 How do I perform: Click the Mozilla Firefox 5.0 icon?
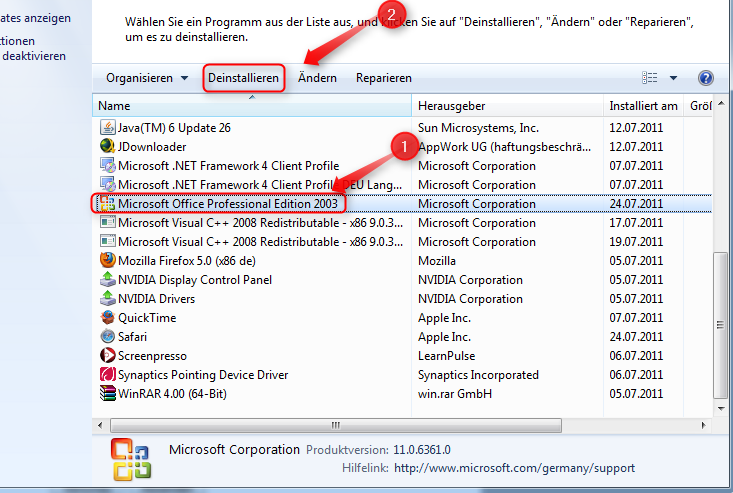(x=108, y=261)
